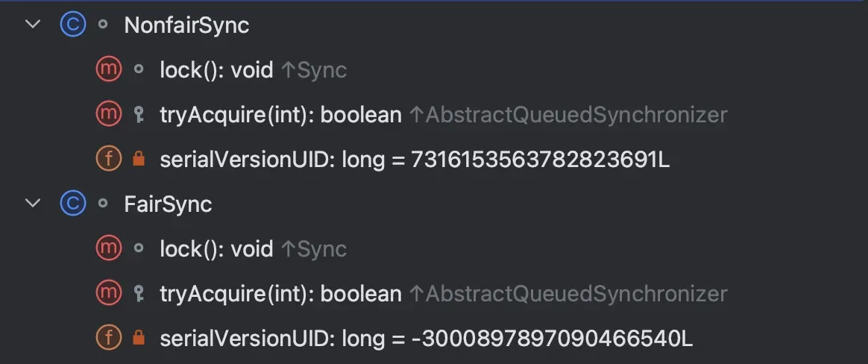Select tryAcquire(int): boolean under NonfairSync

coord(280,115)
